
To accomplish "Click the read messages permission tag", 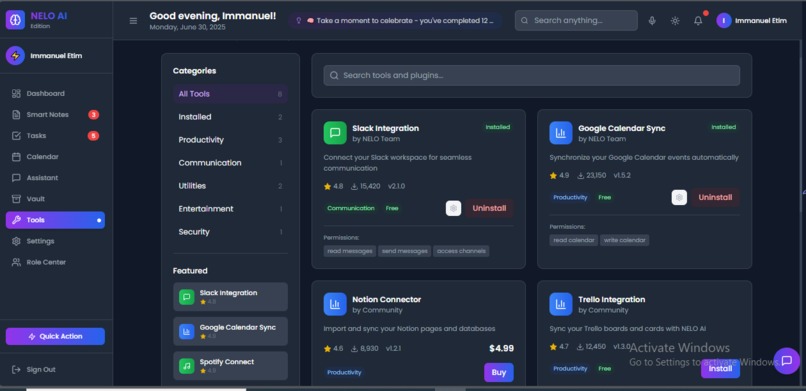I will pos(350,251).
